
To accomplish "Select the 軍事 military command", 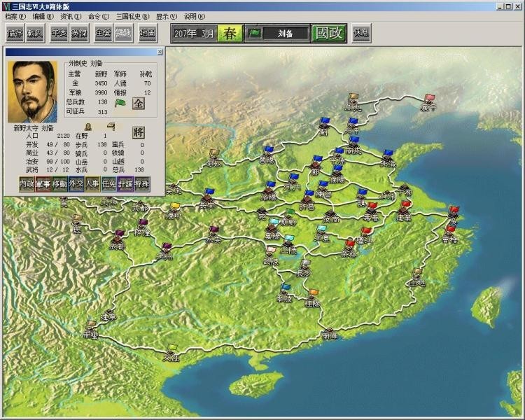I will (x=43, y=184).
